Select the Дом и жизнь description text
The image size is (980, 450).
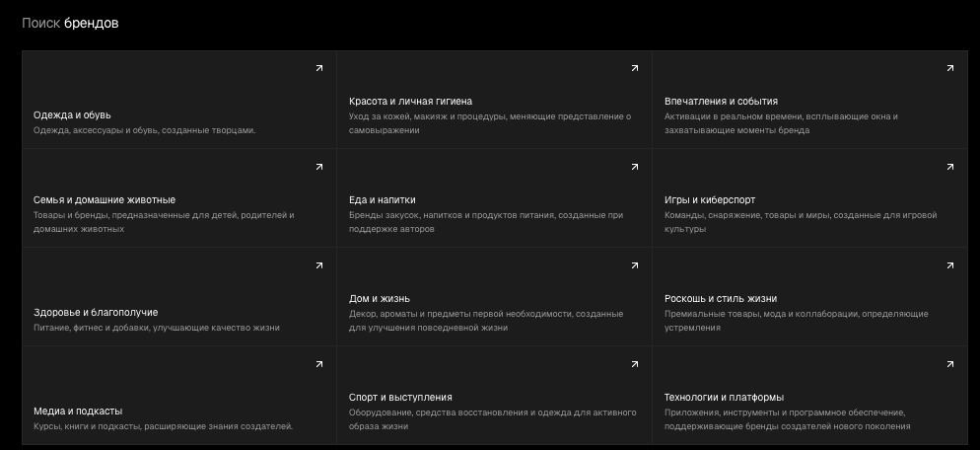[x=485, y=321]
